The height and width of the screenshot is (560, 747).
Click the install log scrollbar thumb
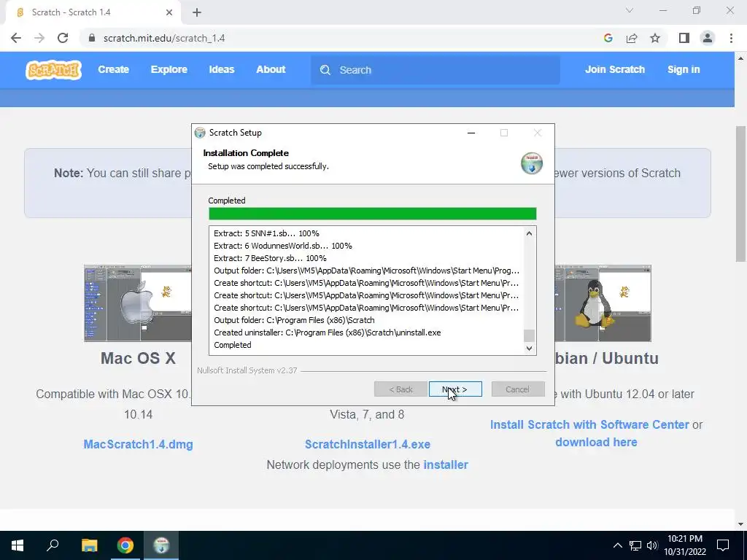(529, 335)
